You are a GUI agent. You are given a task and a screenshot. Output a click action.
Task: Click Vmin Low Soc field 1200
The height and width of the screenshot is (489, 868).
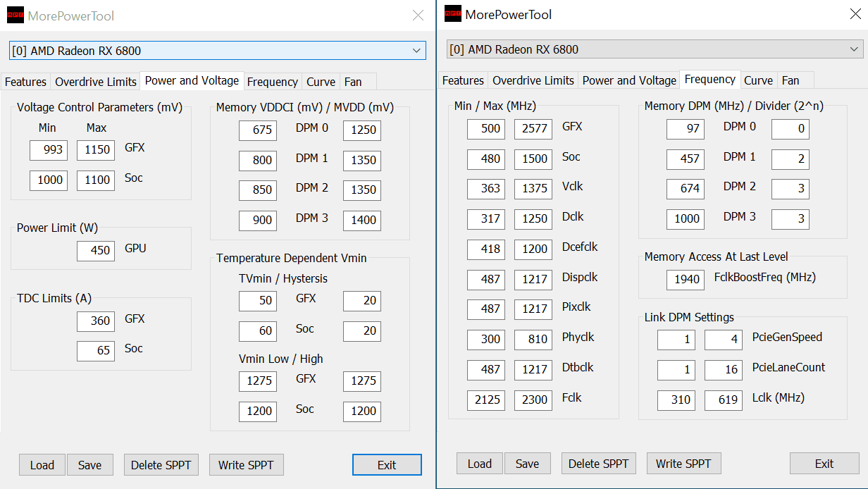(258, 411)
